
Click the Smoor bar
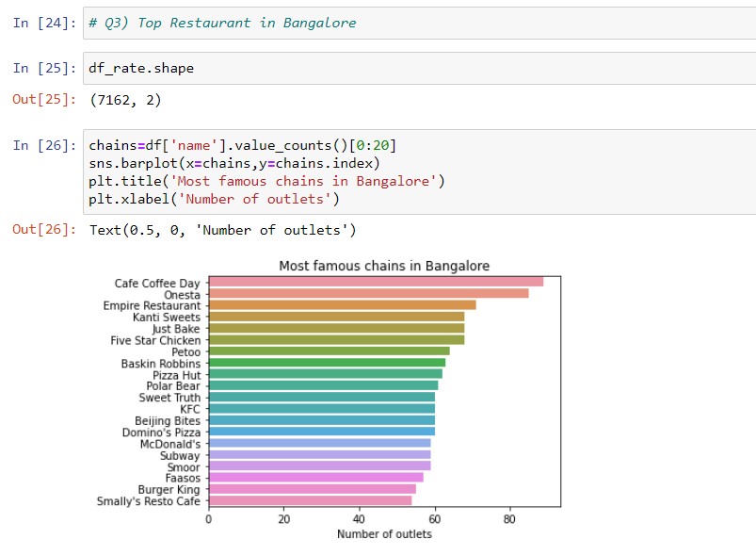tap(320, 465)
